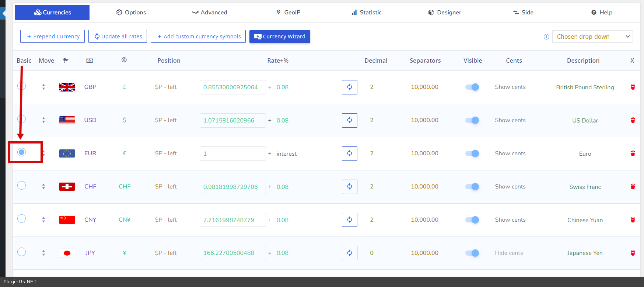Image resolution: width=644 pixels, height=287 pixels.
Task: Refresh the GBP exchange rate
Action: [349, 87]
